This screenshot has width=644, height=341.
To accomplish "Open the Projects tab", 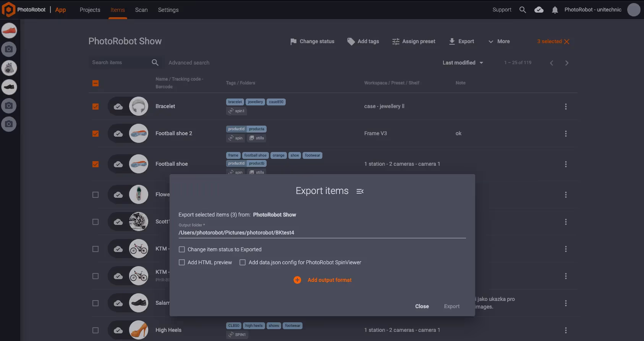I will 90,10.
